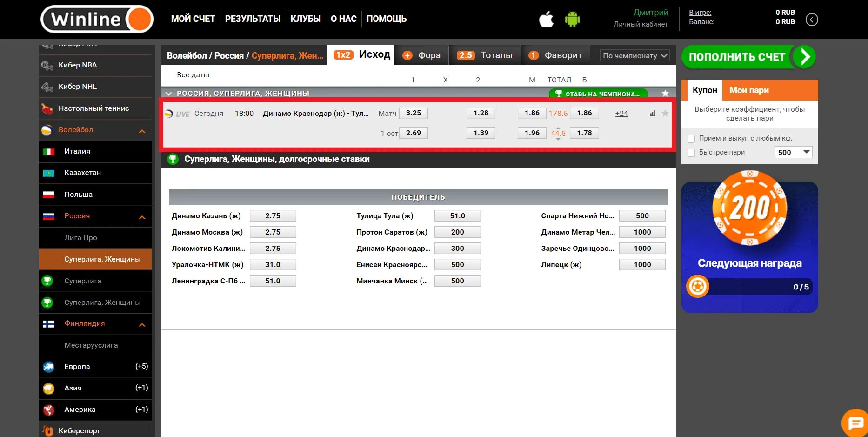Viewport: 868px width, 437px height.
Task: Collapse the Волейбол section chevron
Action: point(142,131)
